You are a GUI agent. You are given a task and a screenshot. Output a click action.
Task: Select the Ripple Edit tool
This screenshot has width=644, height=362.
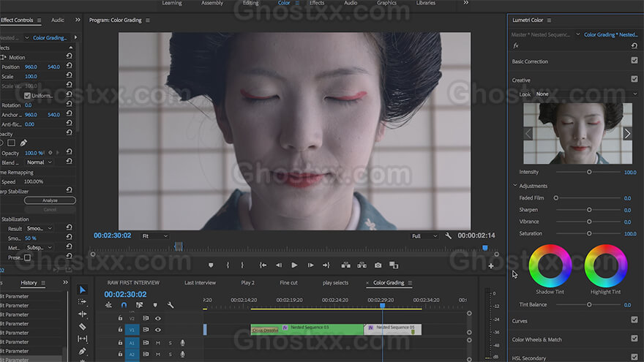pyautogui.click(x=83, y=314)
